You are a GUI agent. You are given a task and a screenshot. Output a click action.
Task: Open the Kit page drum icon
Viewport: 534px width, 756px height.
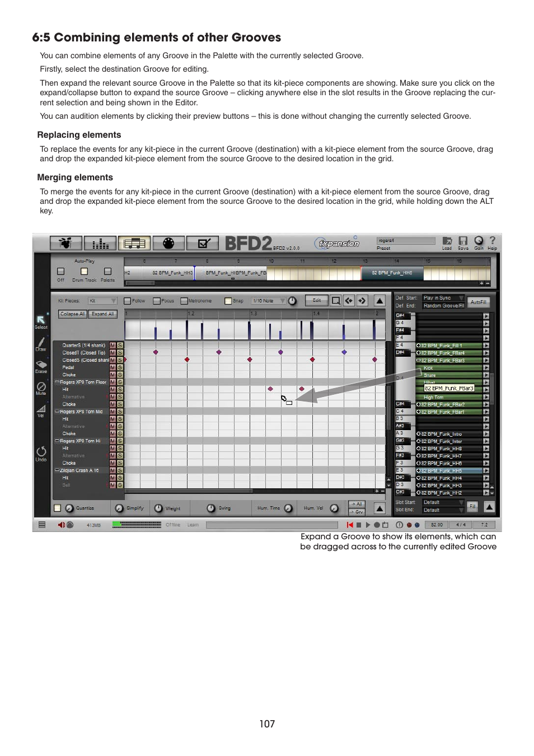click(66, 243)
